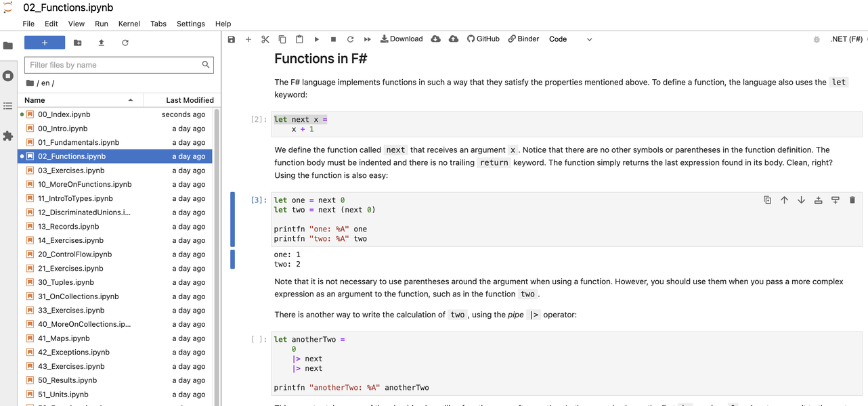Sort files by Name column header
Screen dimensions: 868x406
point(80,100)
